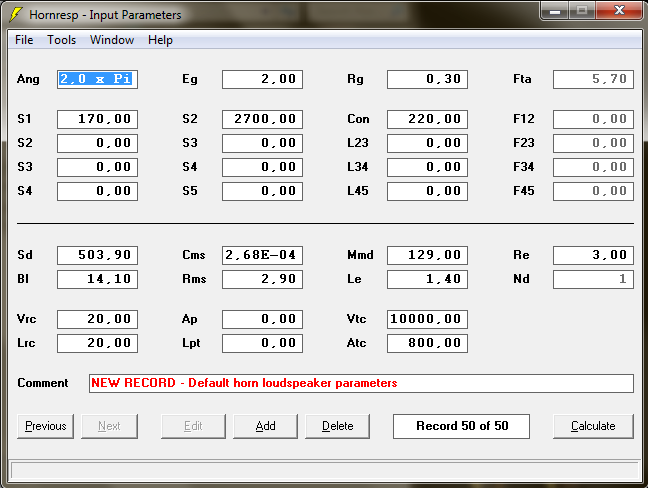Click the S1 field with 170,00

pos(97,119)
